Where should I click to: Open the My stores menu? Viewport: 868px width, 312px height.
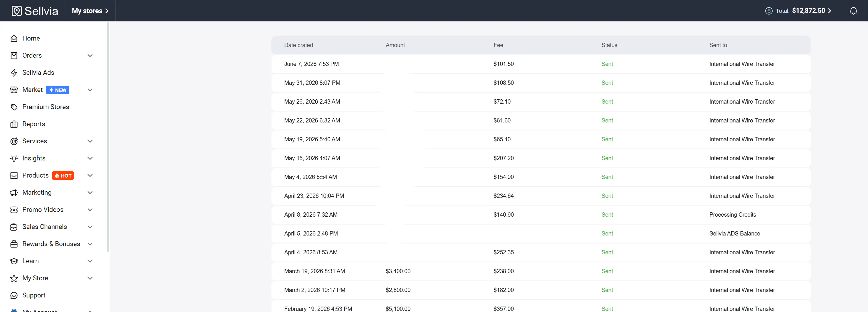click(90, 11)
